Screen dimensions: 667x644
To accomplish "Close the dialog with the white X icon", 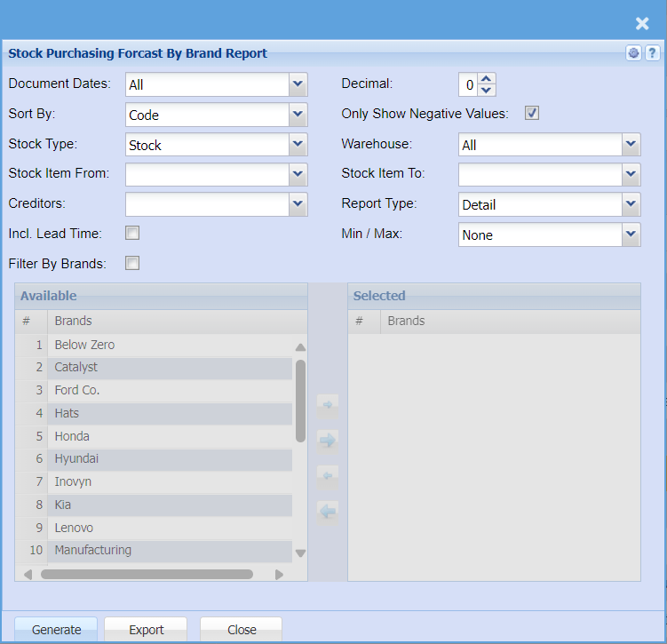I will [x=642, y=24].
